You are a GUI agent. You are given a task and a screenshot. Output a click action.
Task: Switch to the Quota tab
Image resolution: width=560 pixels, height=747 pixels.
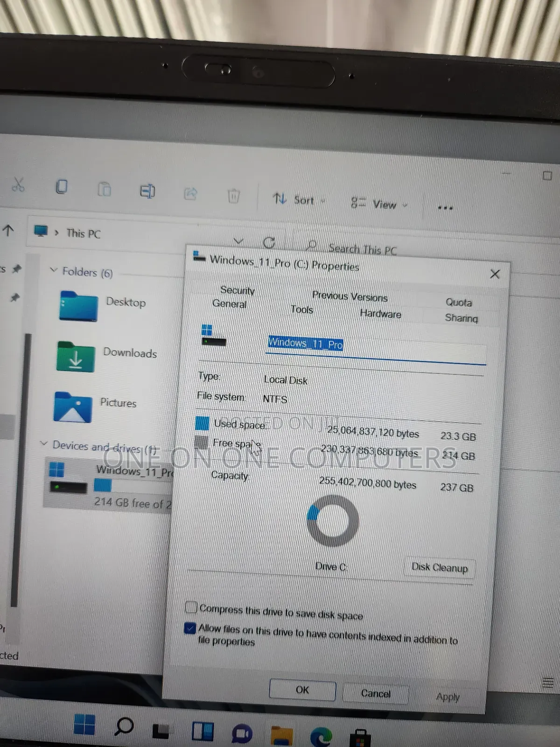(459, 303)
